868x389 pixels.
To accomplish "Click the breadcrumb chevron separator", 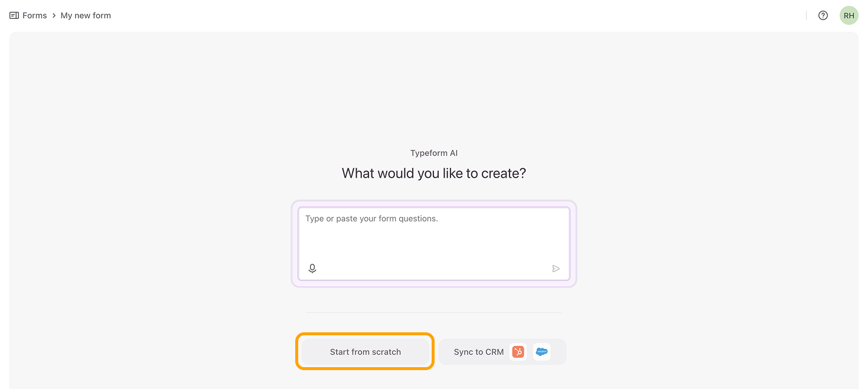I will tap(54, 15).
